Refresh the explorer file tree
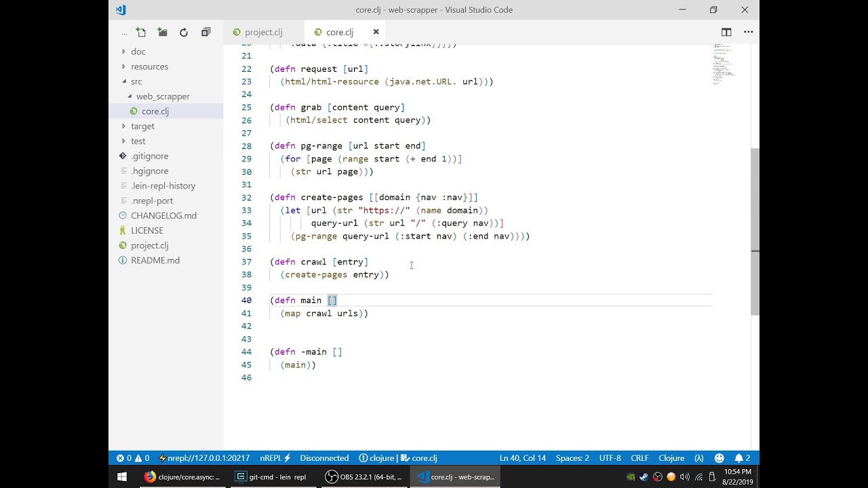This screenshot has height=488, width=868. 184,32
